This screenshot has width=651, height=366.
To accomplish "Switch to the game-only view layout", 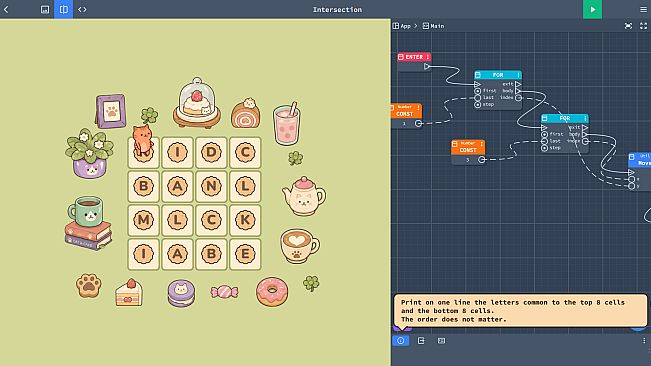I will 45,9.
